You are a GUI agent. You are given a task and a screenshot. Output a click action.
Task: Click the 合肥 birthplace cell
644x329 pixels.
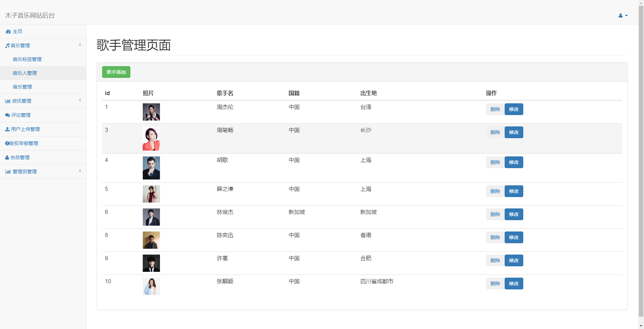pos(366,258)
